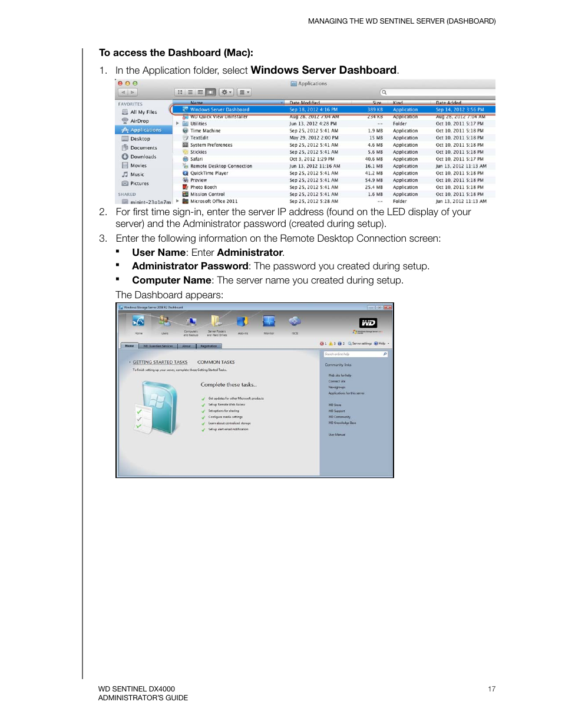Select the Mission Control row
Image resolution: width=562 pixels, height=728 pixels.
(x=334, y=194)
